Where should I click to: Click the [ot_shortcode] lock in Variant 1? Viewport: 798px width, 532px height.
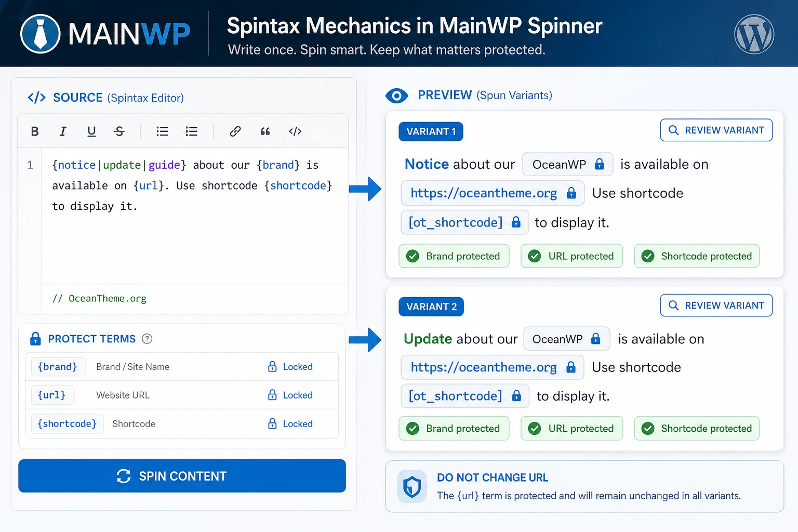[x=516, y=222]
